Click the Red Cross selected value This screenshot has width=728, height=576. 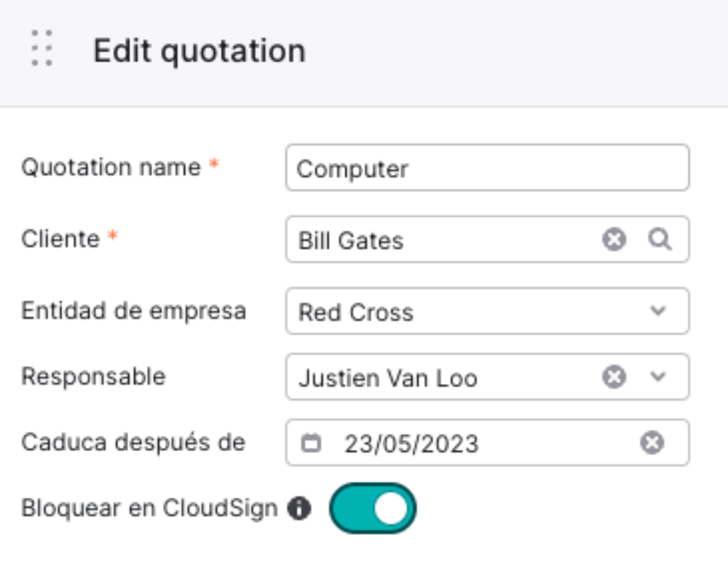point(356,312)
